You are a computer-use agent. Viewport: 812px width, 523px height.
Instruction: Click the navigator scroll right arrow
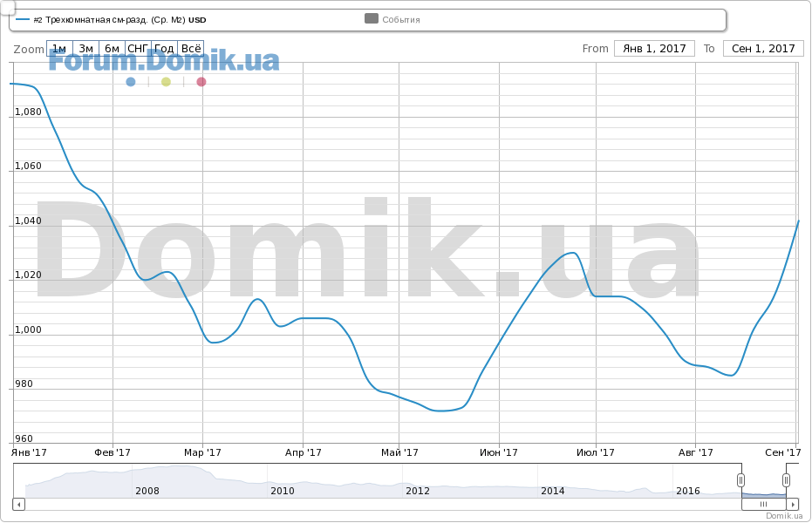(792, 504)
